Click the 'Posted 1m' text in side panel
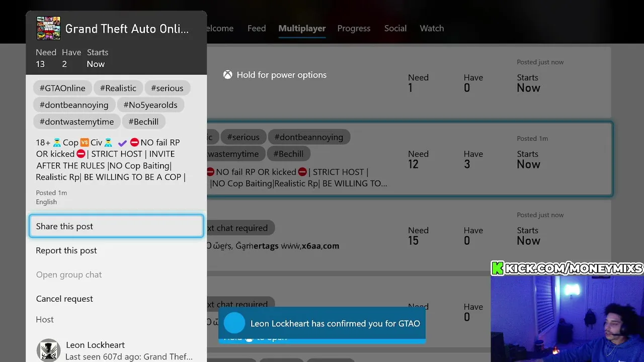Screen dimensions: 644x362 click(x=51, y=193)
